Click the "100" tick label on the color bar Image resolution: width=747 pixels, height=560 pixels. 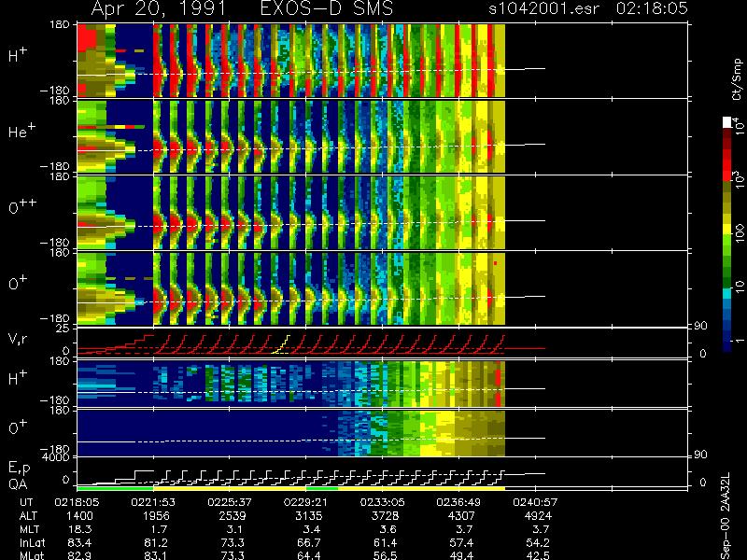click(x=739, y=232)
